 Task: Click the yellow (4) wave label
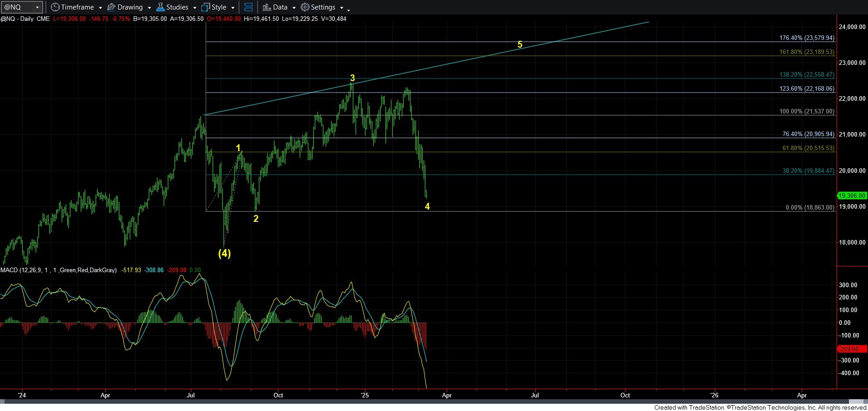tap(224, 253)
